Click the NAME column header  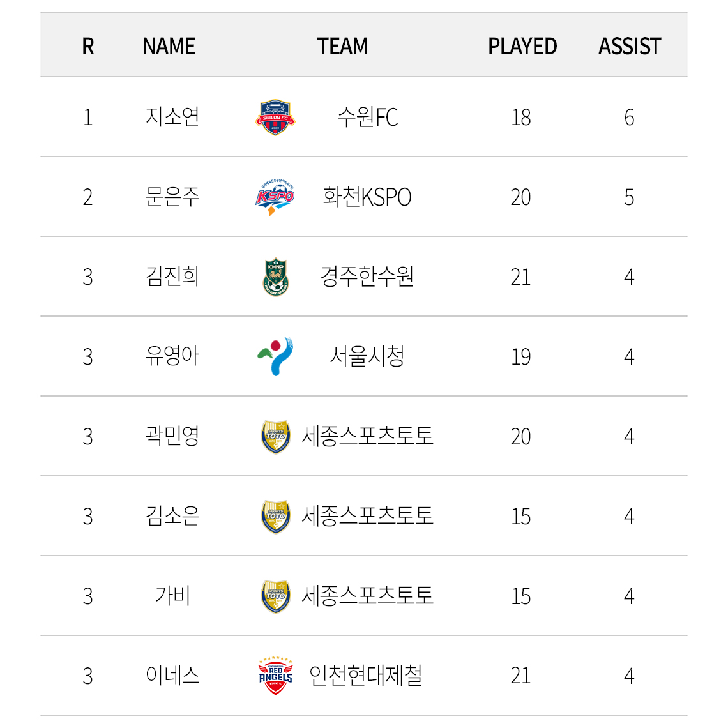169,46
